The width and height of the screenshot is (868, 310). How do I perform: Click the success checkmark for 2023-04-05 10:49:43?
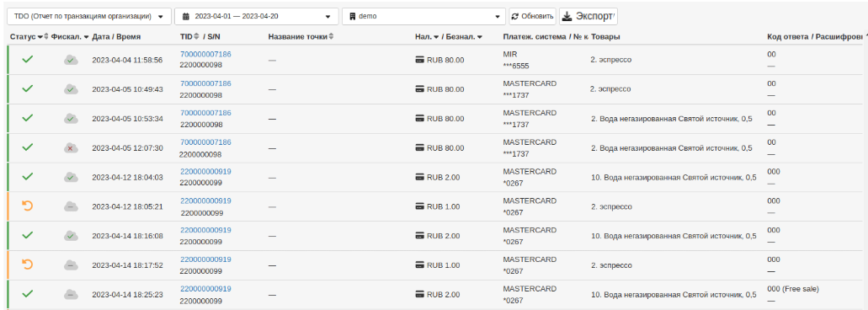[27, 88]
